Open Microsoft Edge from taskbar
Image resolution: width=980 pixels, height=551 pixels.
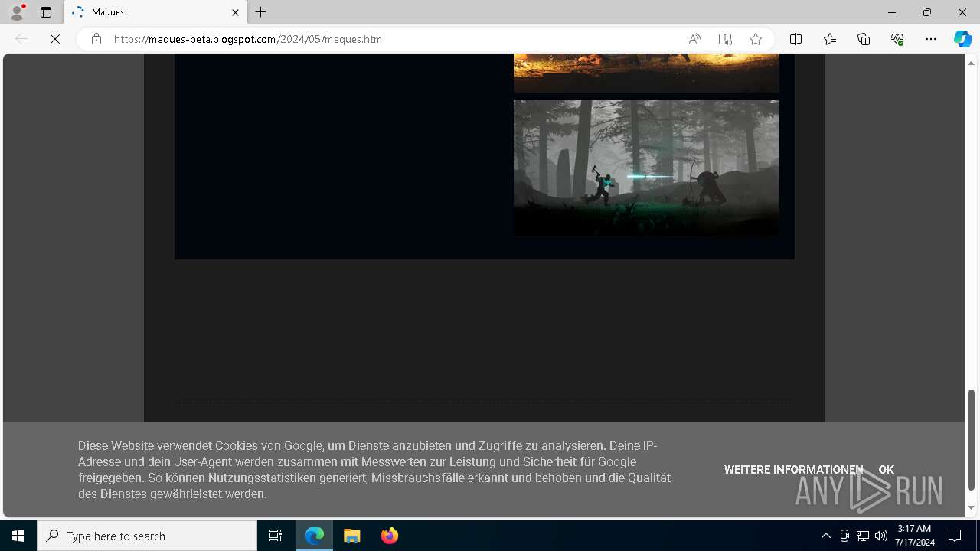(x=315, y=536)
